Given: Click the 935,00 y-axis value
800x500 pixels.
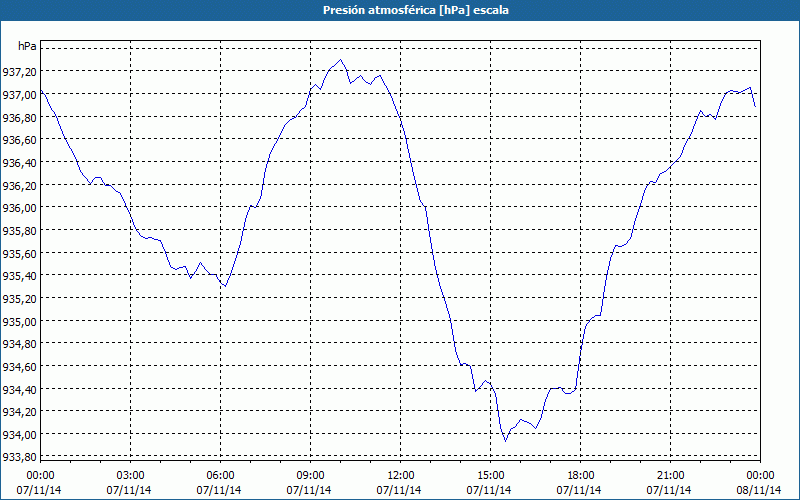Looking at the screenshot, I should 19,321.
